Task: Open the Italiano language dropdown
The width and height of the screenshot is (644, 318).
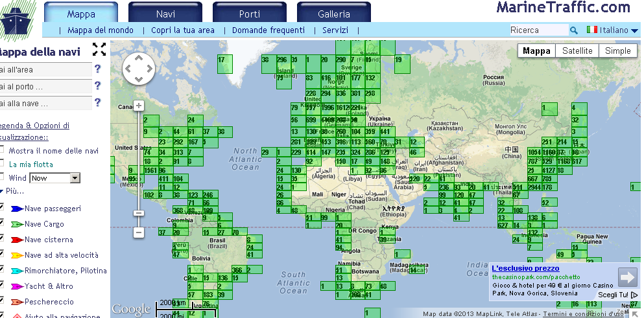Action: tap(619, 30)
